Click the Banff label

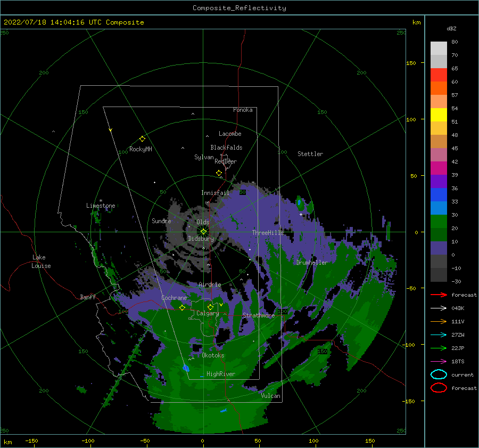(x=88, y=297)
